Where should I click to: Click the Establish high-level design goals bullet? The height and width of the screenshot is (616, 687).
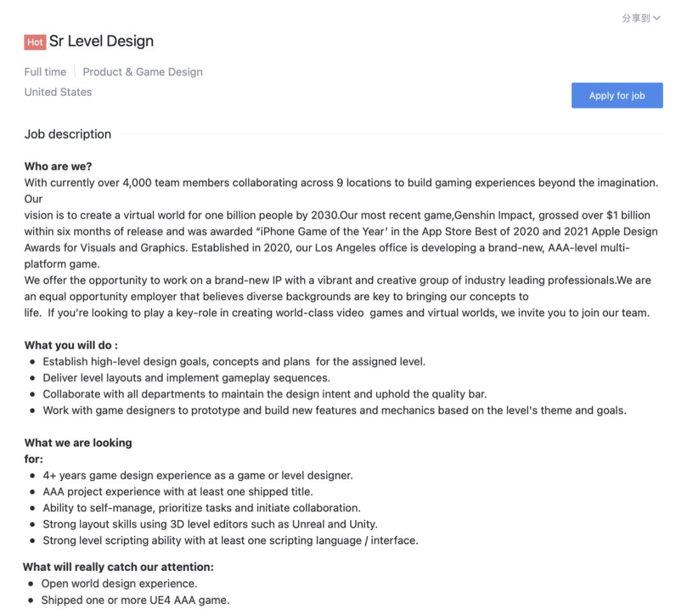tap(234, 362)
